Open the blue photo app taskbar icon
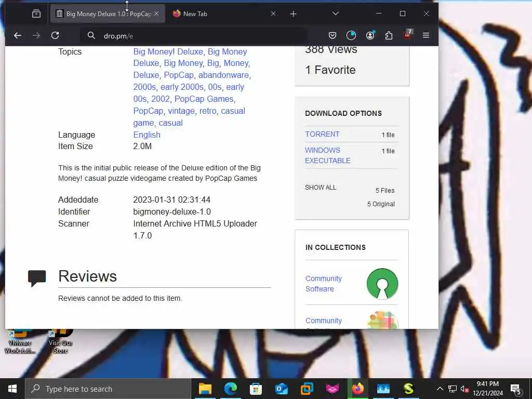 pyautogui.click(x=383, y=389)
